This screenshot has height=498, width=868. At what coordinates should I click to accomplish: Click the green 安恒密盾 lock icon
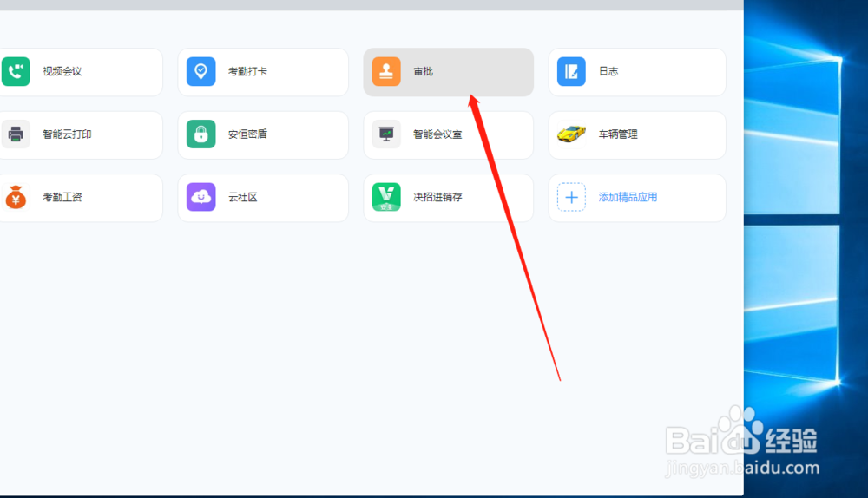point(201,134)
